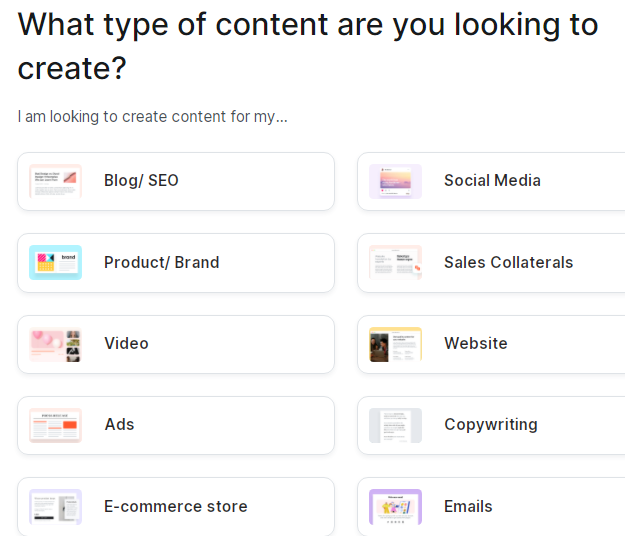Click the Sales Collaterals preview icon
625x536 pixels.
395,262
